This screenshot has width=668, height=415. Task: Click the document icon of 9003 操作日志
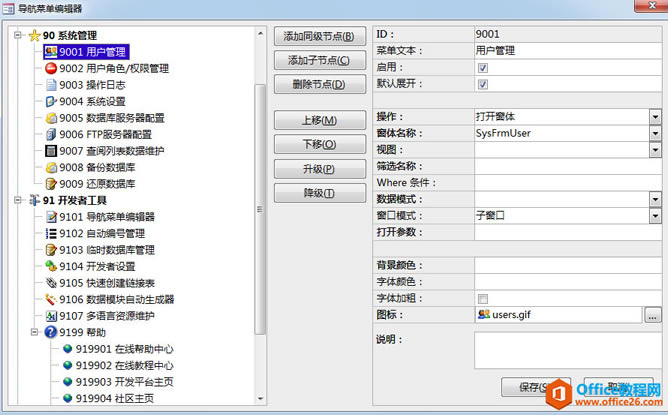tap(51, 85)
